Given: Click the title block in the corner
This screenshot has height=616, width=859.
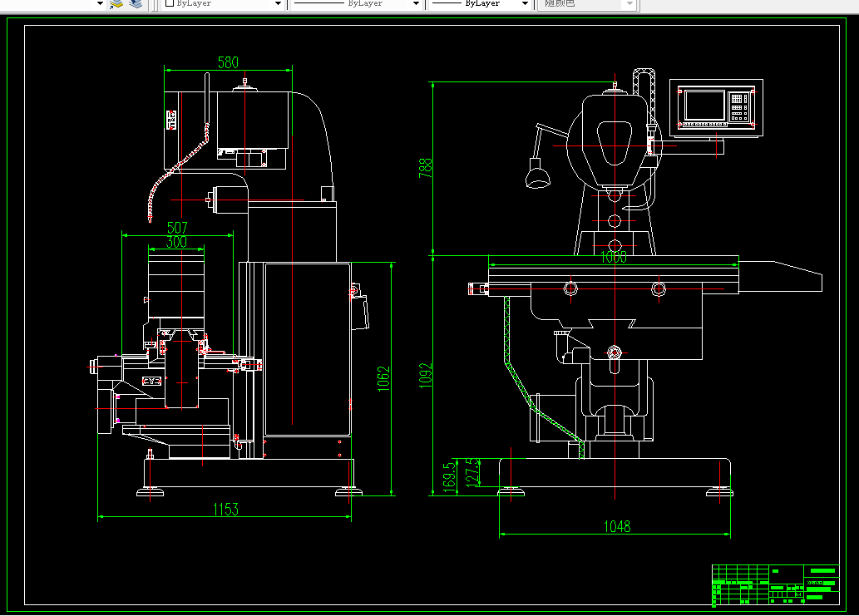Looking at the screenshot, I should click(775, 584).
